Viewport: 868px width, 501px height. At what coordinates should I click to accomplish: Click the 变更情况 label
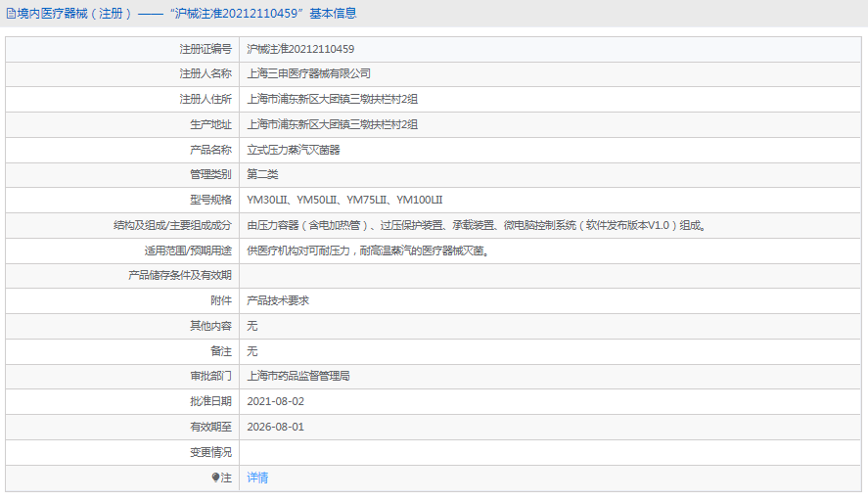(x=211, y=452)
